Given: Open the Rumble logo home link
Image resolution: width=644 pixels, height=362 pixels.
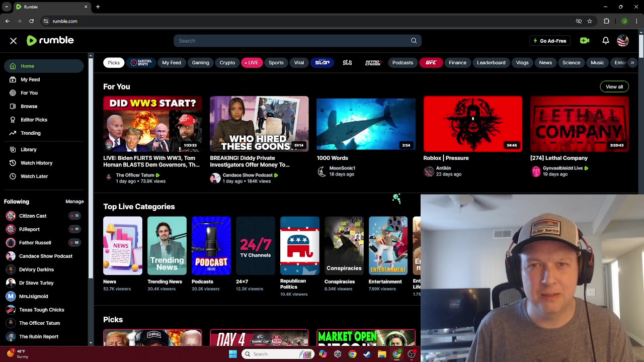Looking at the screenshot, I should pos(50,40).
